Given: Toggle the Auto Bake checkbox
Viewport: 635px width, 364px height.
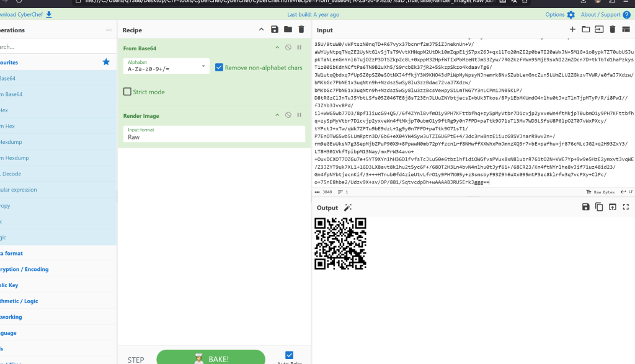Looking at the screenshot, I should pyautogui.click(x=289, y=355).
